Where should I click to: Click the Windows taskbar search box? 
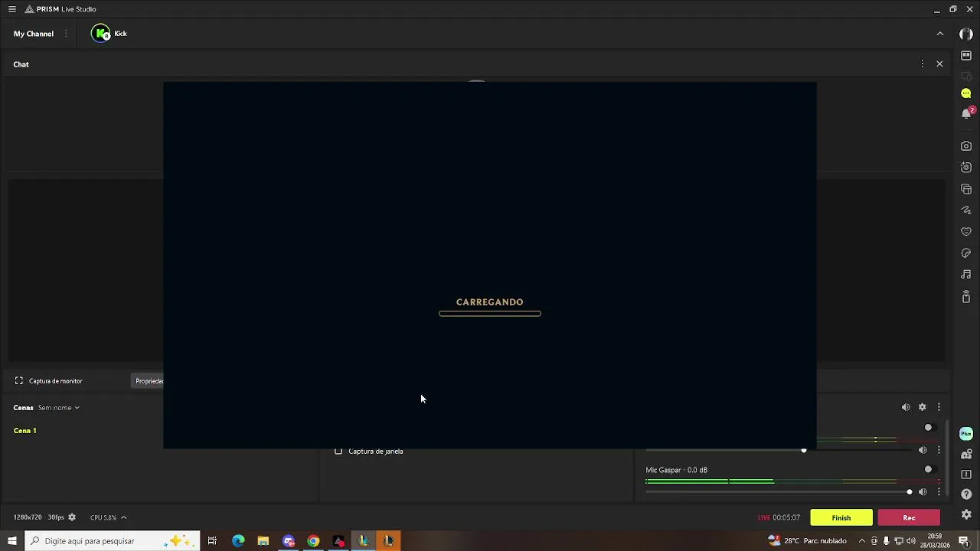[x=113, y=541]
